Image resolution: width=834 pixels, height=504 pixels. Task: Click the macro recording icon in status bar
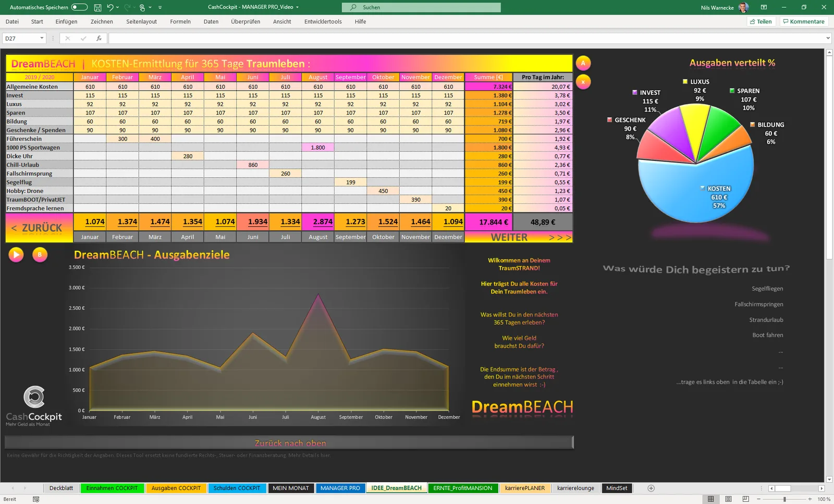pos(36,499)
